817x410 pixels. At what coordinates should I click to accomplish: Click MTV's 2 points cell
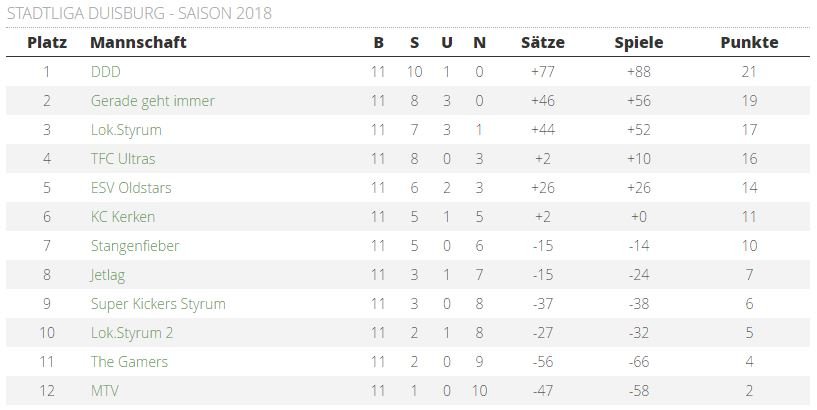[x=749, y=391]
